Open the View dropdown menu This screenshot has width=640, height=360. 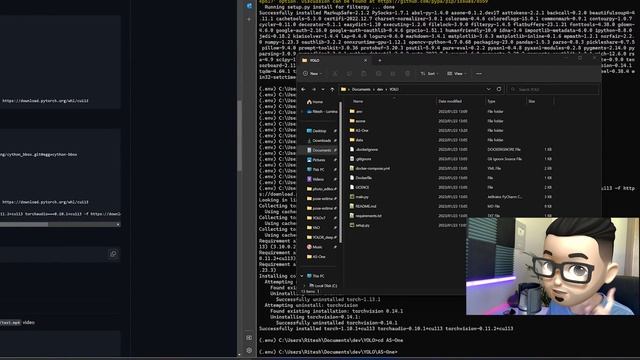(457, 73)
